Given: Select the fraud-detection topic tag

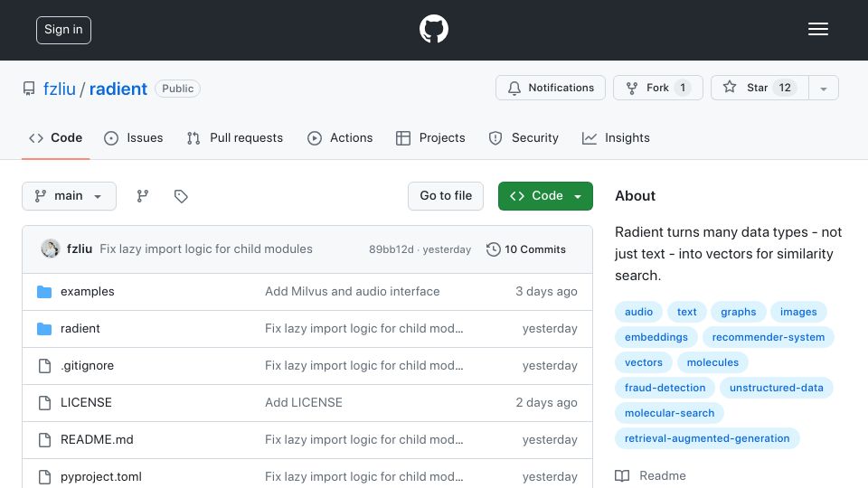Looking at the screenshot, I should (665, 388).
